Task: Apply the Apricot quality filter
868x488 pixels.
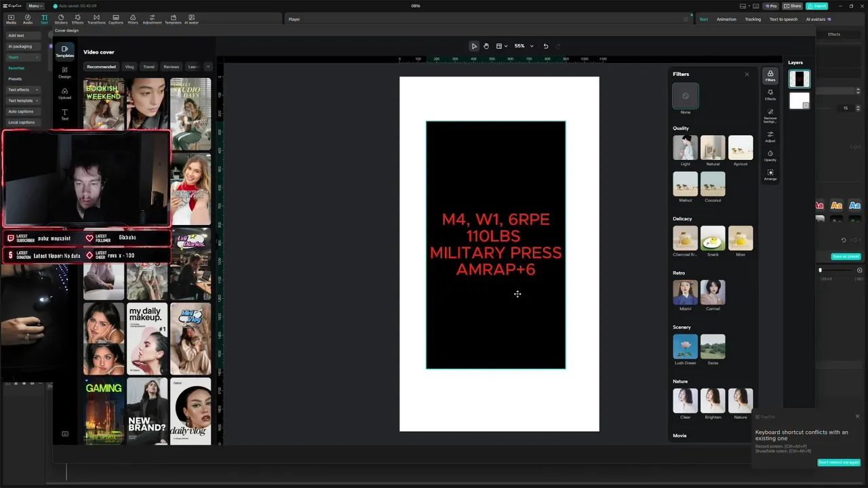Action: (740, 148)
